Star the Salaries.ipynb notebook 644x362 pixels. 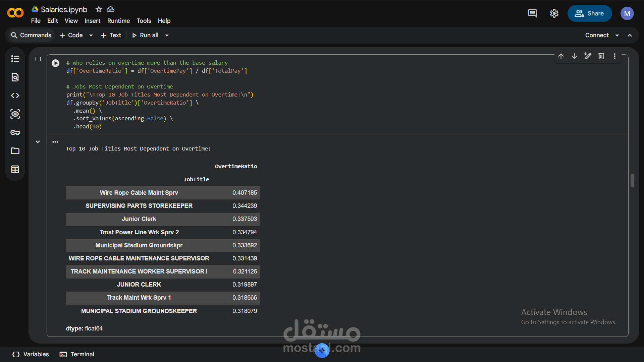99,9
